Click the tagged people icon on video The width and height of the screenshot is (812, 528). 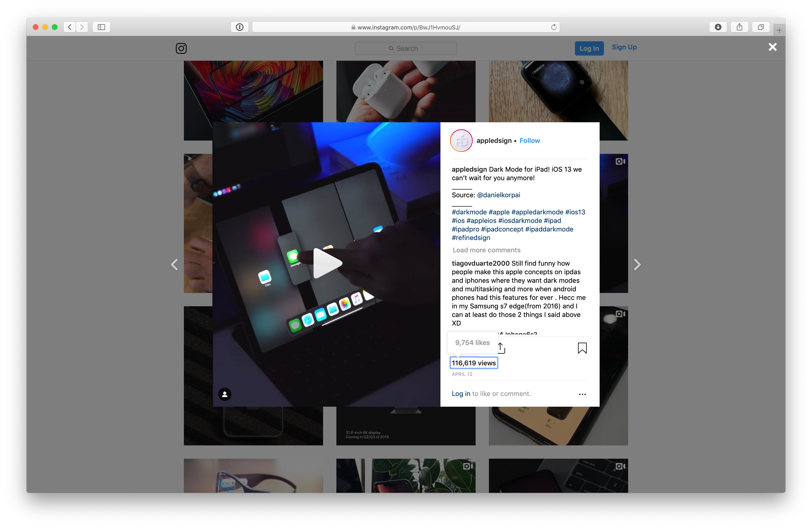pos(224,394)
